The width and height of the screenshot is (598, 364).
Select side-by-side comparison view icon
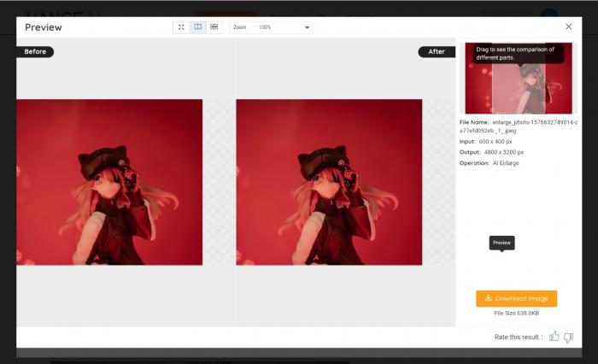click(x=197, y=27)
